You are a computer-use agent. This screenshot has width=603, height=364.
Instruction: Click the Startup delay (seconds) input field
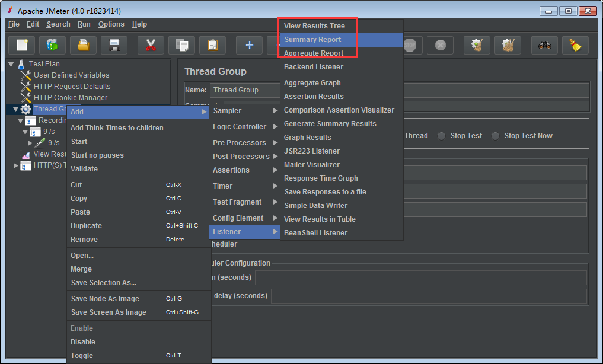[429, 296]
